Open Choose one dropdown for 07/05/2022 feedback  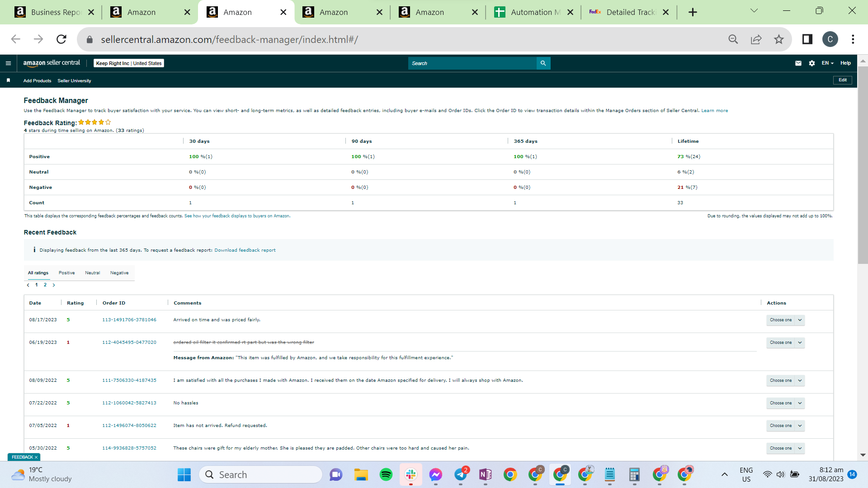[x=786, y=426]
